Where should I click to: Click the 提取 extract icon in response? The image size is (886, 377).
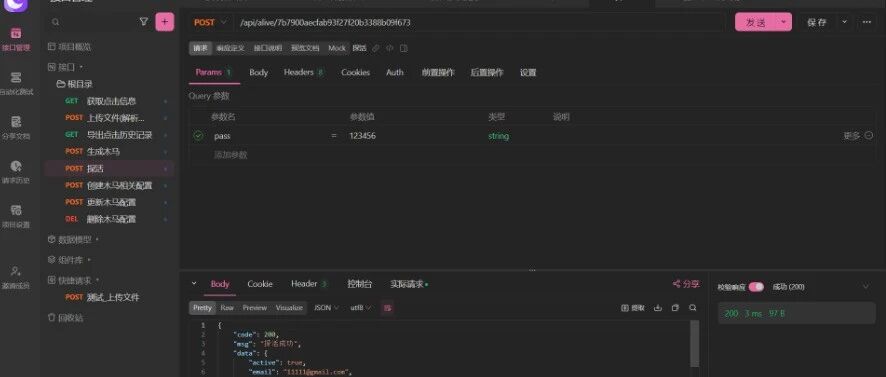click(633, 308)
